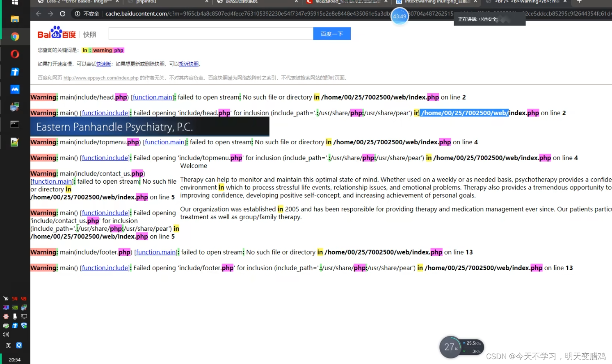Go back using browser back arrow

click(x=39, y=14)
